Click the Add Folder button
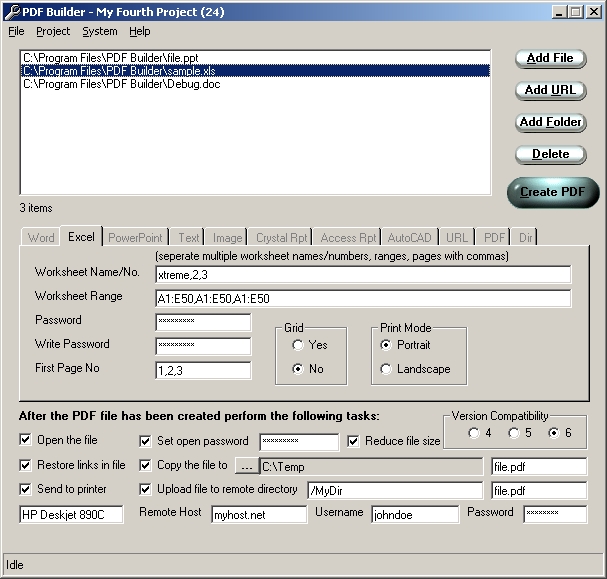607x579 pixels. 550,122
